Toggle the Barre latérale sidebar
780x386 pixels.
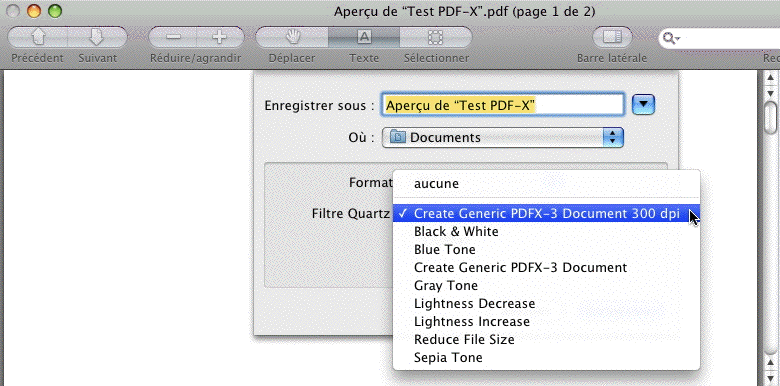(612, 37)
